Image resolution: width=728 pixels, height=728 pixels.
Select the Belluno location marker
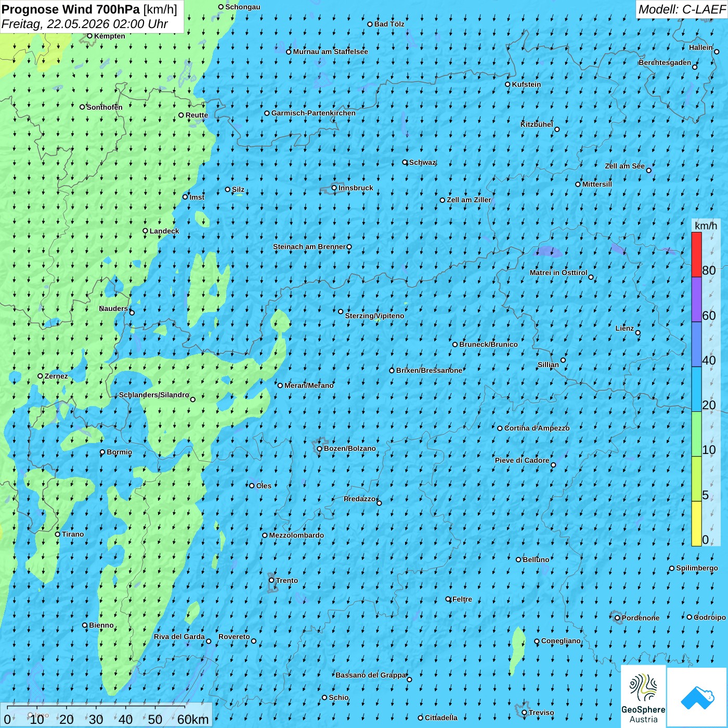click(x=518, y=560)
